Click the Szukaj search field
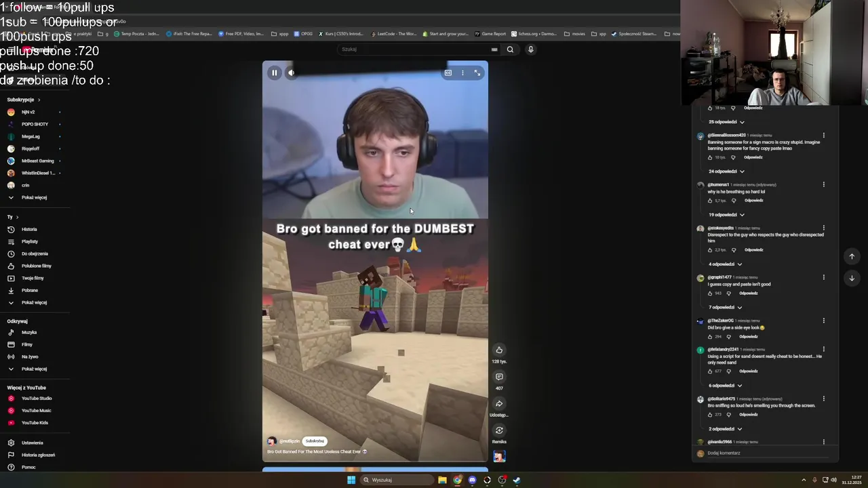This screenshot has height=488, width=868. (x=415, y=49)
